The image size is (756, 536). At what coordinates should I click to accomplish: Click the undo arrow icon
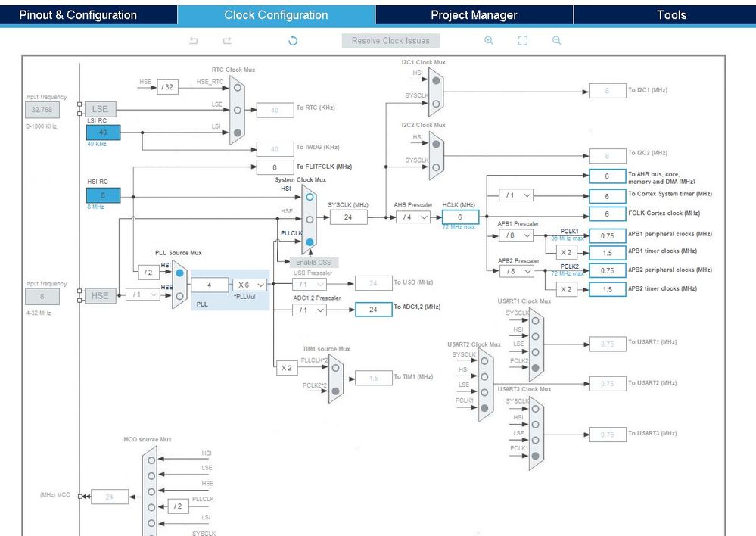[193, 41]
